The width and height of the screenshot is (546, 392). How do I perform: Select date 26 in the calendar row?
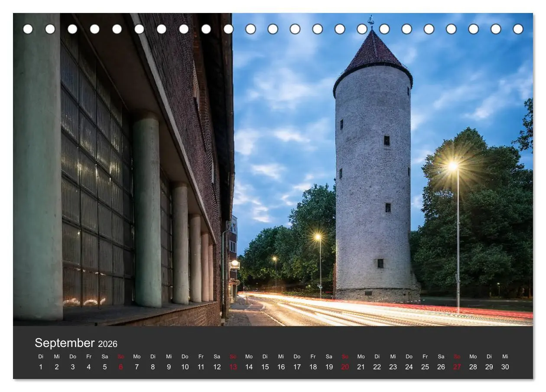[x=441, y=367]
